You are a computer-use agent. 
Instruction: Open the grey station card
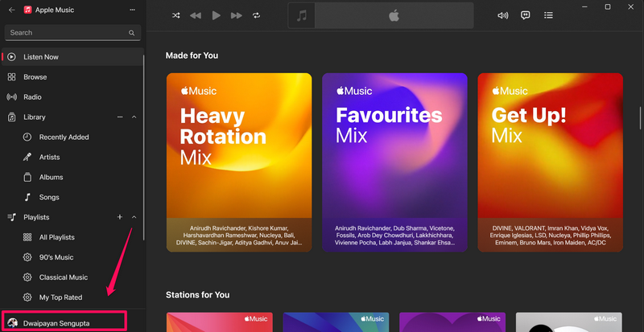pyautogui.click(x=569, y=322)
